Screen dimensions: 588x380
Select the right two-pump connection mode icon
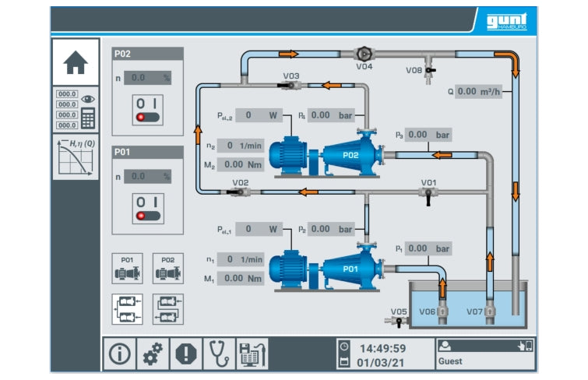point(167,308)
